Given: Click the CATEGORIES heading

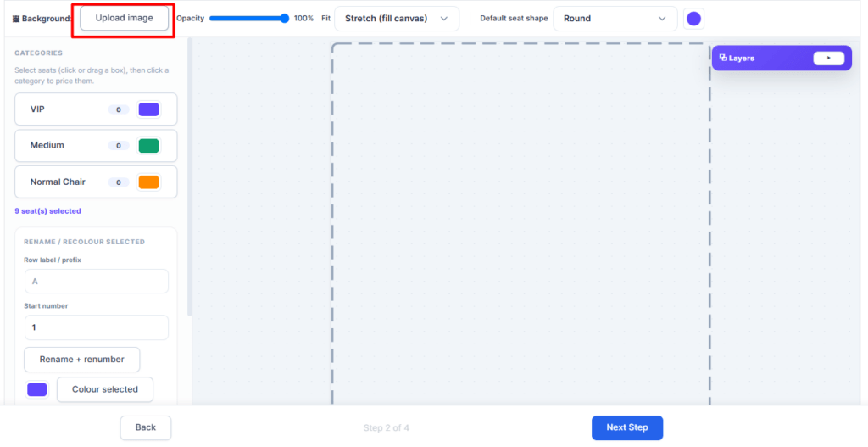Looking at the screenshot, I should [39, 53].
